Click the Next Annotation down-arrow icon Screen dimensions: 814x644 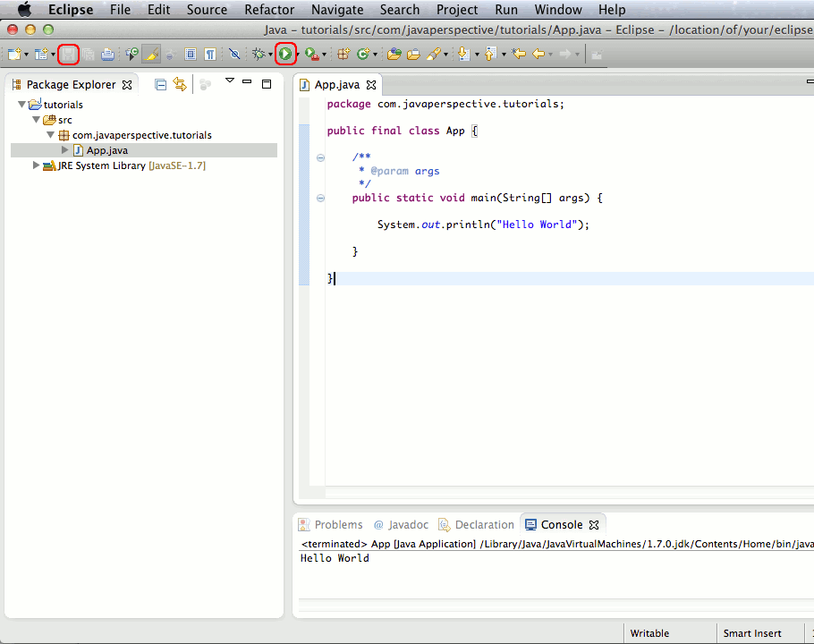[463, 54]
